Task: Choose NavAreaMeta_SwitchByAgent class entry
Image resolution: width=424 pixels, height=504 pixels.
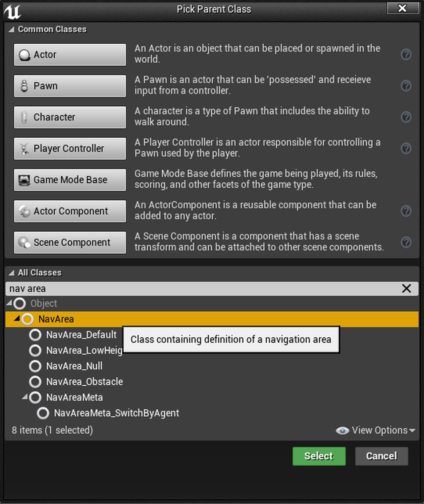Action: point(116,413)
